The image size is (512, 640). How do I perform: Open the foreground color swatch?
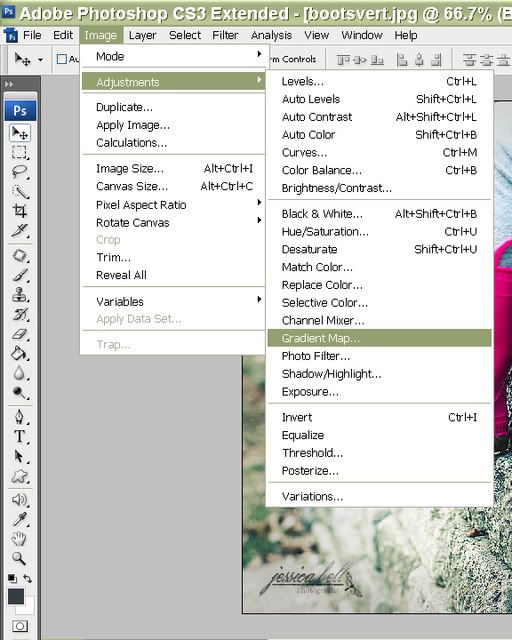16,596
